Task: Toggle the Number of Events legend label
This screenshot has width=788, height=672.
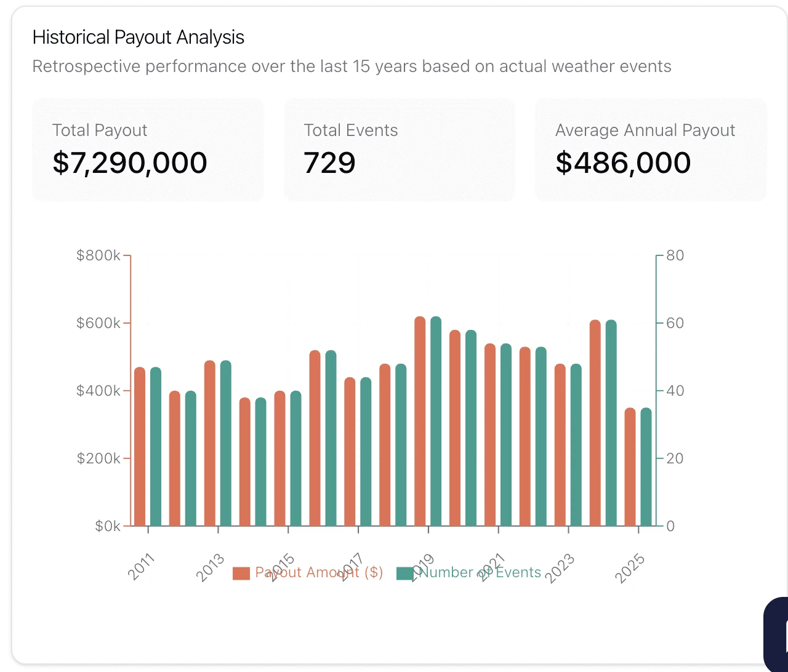Action: coord(480,572)
